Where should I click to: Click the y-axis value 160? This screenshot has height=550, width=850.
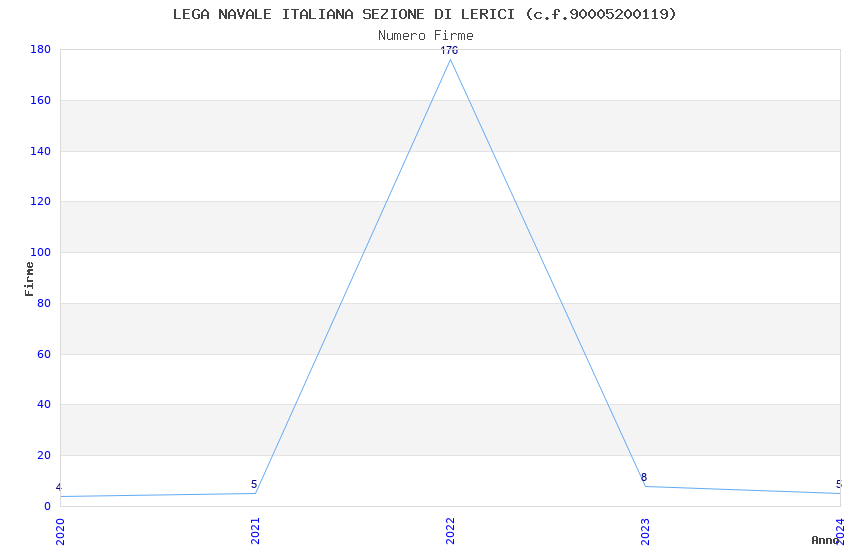[x=41, y=100]
